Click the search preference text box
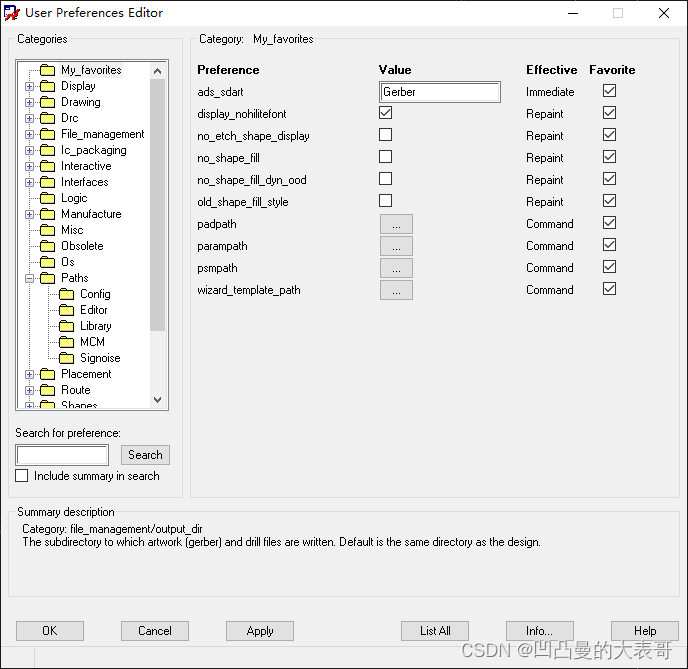The width and height of the screenshot is (688, 669). pyautogui.click(x=62, y=455)
